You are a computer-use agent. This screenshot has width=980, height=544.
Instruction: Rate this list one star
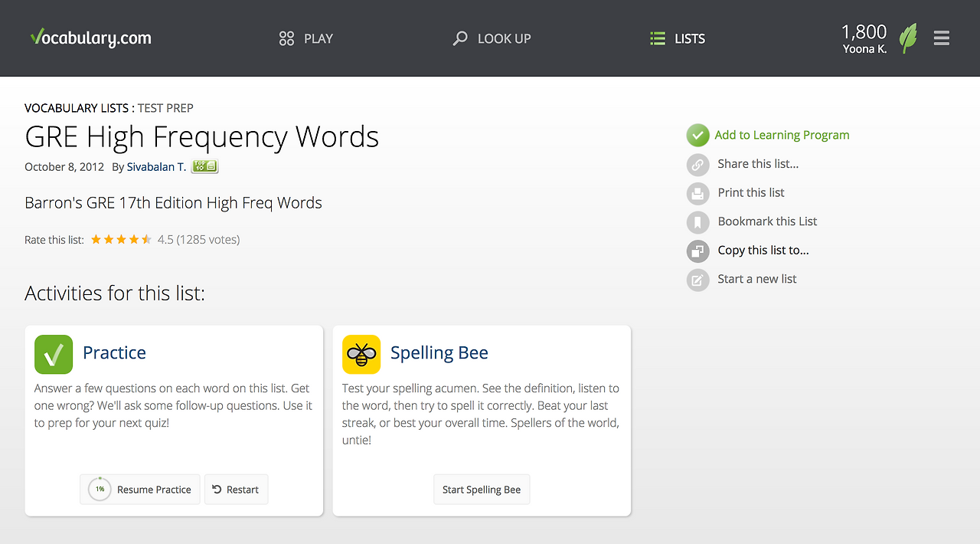96,240
